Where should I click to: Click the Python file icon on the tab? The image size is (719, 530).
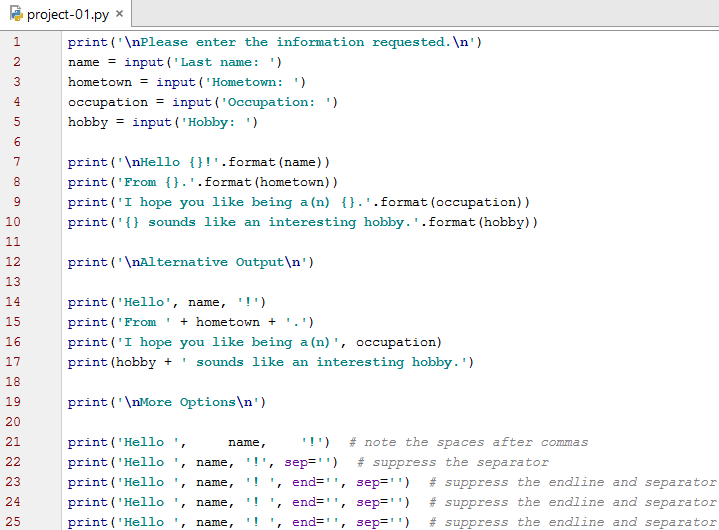pyautogui.click(x=14, y=14)
